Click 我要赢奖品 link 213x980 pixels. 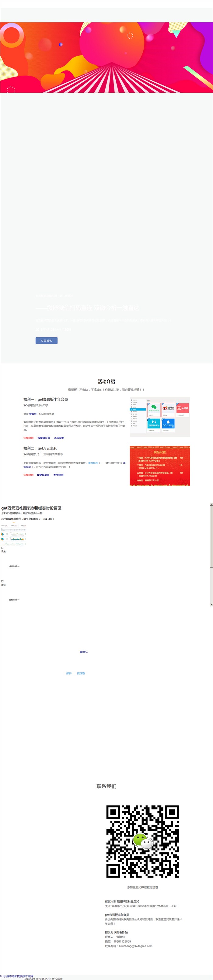pyautogui.click(x=43, y=475)
